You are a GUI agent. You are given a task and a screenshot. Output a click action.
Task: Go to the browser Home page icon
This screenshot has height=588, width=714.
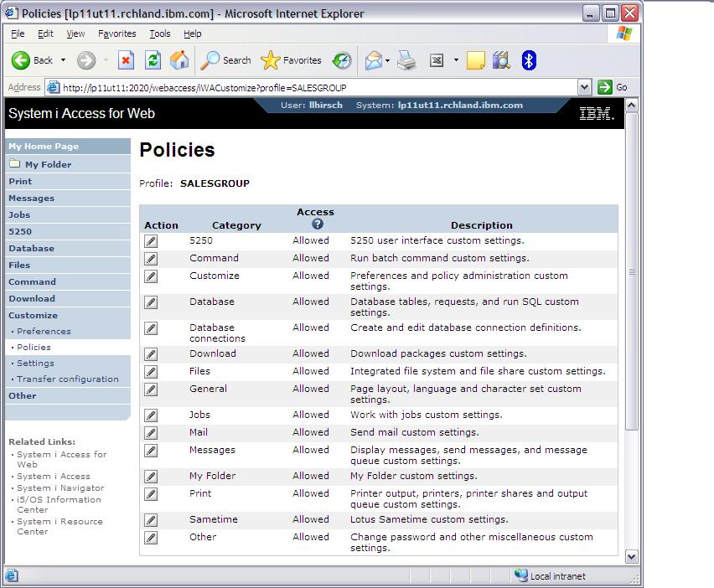coord(179,60)
